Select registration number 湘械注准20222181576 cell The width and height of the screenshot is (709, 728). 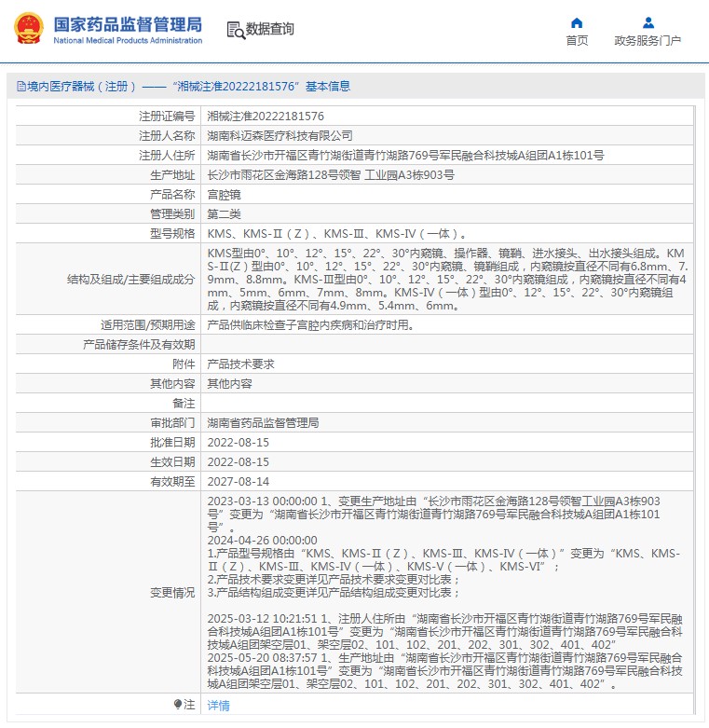266,117
